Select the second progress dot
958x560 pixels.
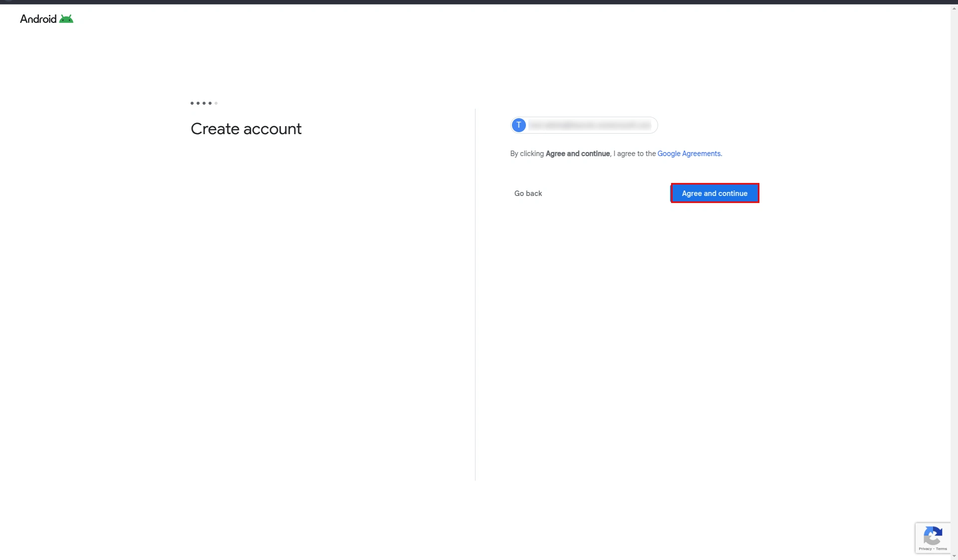pyautogui.click(x=198, y=103)
